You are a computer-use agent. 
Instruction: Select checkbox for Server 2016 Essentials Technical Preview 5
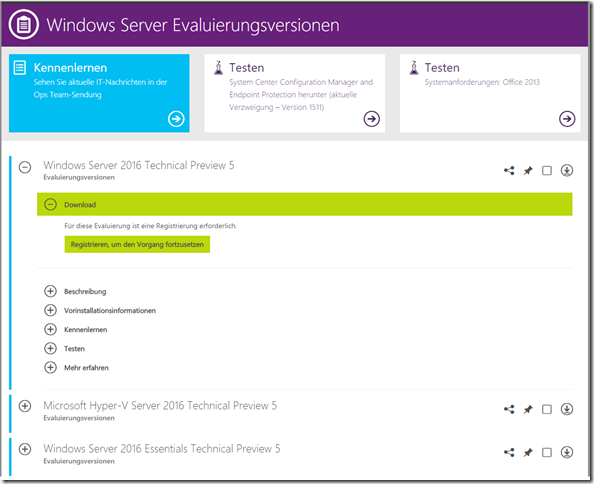547,453
